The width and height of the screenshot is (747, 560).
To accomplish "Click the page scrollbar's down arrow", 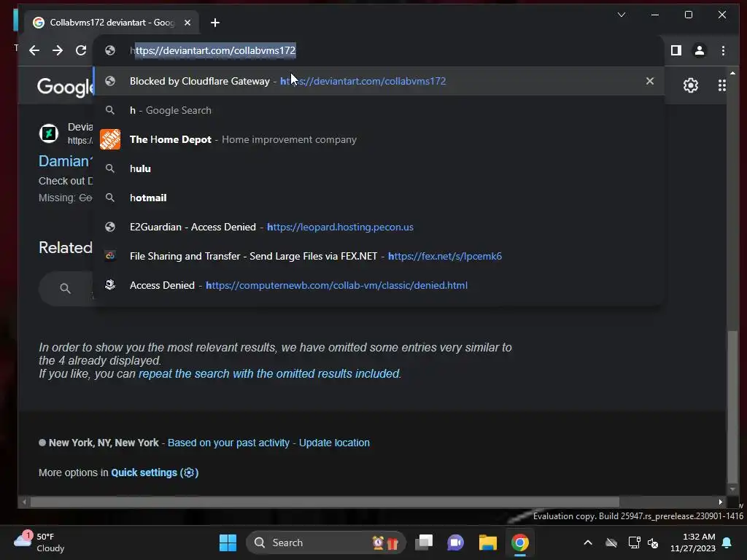I will point(732,489).
